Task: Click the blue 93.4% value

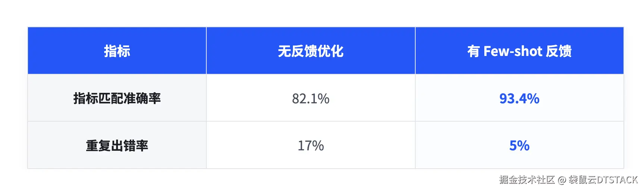Action: click(x=519, y=98)
